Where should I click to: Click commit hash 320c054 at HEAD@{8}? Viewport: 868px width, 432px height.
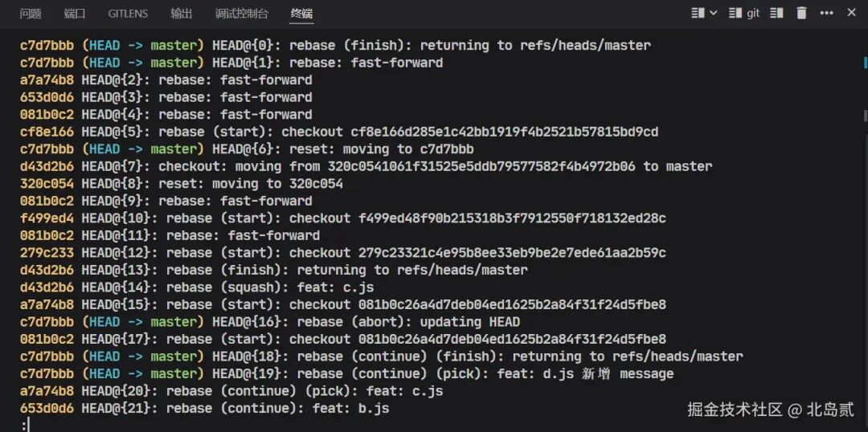tap(47, 184)
